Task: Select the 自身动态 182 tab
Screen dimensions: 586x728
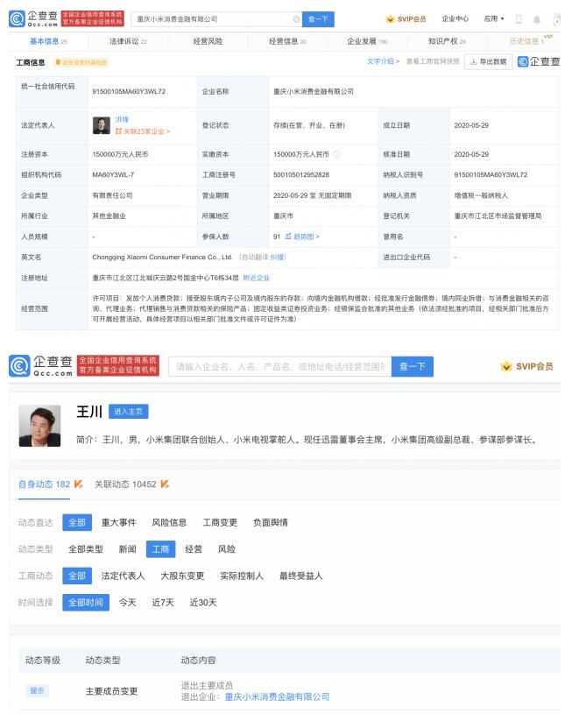Action: [44, 484]
